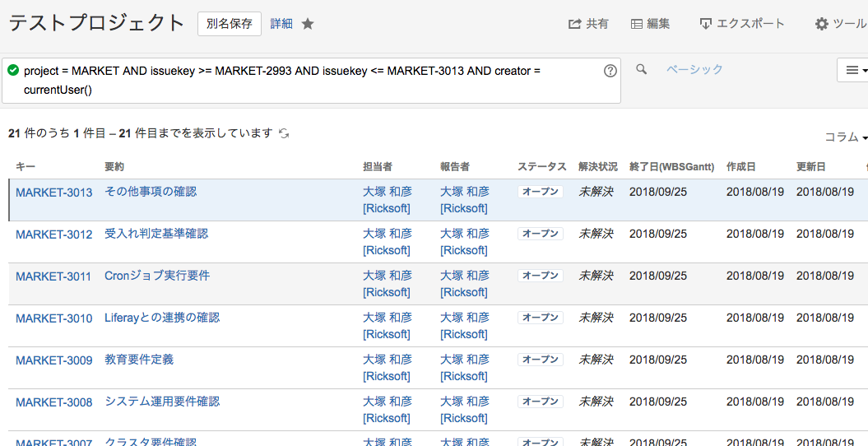
Task: Click the オープン status badge in MARKET-3013 row
Action: [x=541, y=192]
